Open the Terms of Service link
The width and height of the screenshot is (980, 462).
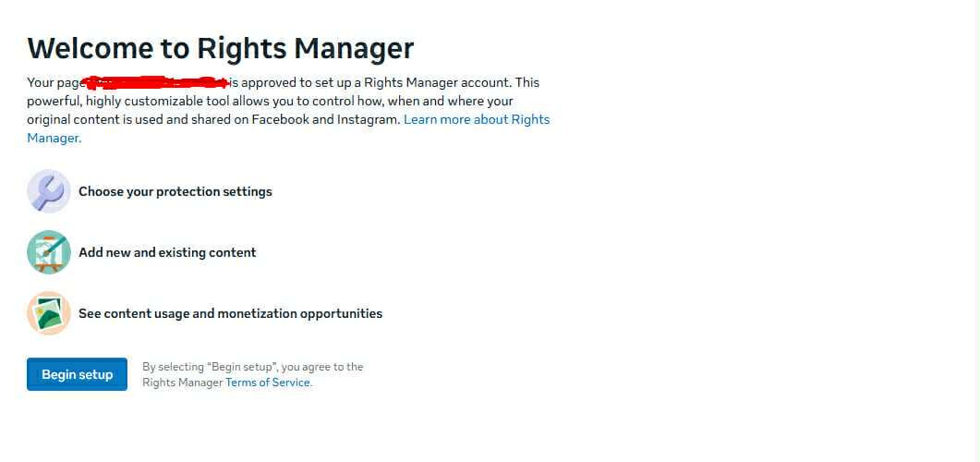point(268,383)
